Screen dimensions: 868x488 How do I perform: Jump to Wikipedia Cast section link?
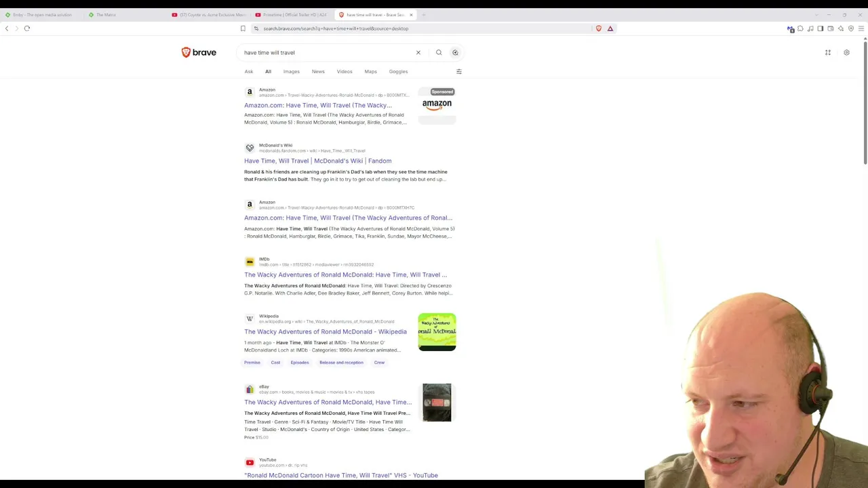pos(275,363)
